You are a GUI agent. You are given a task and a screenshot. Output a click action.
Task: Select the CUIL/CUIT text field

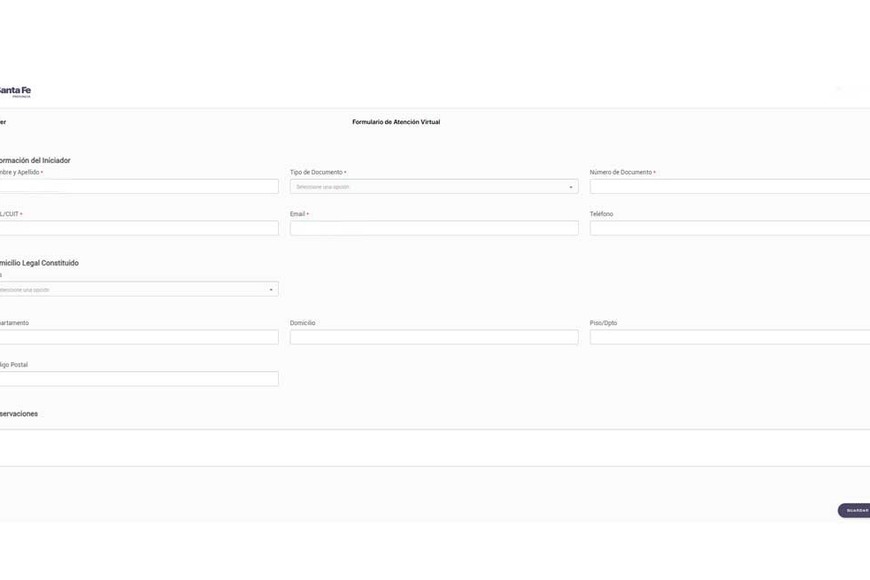(138, 228)
